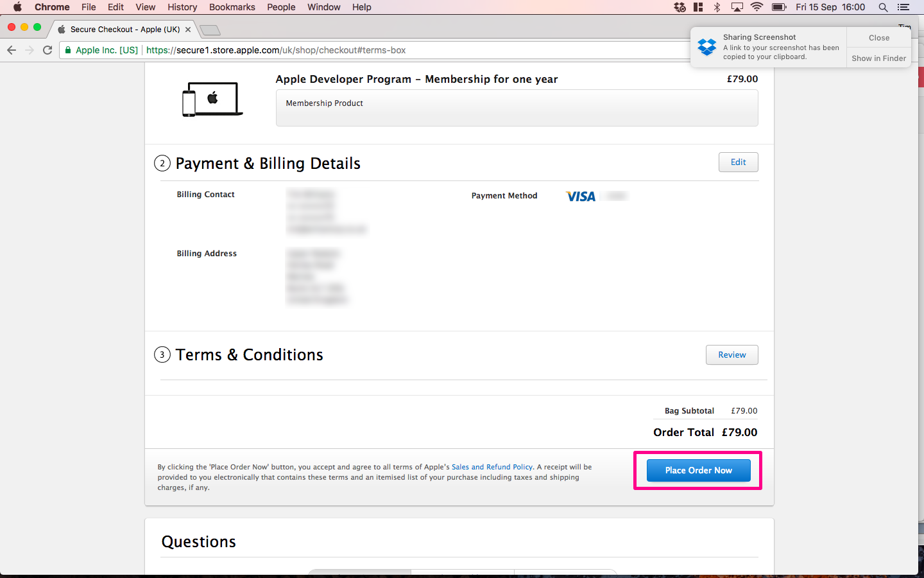Open the Edit menu in menu bar

point(116,7)
